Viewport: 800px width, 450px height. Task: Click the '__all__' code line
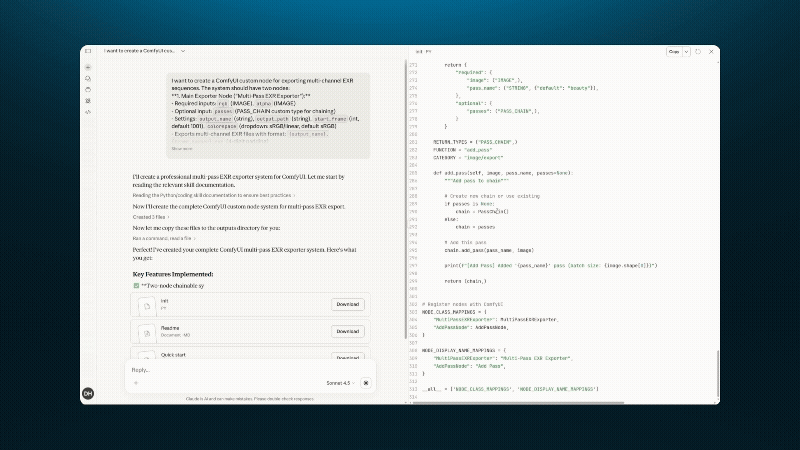(x=510, y=389)
